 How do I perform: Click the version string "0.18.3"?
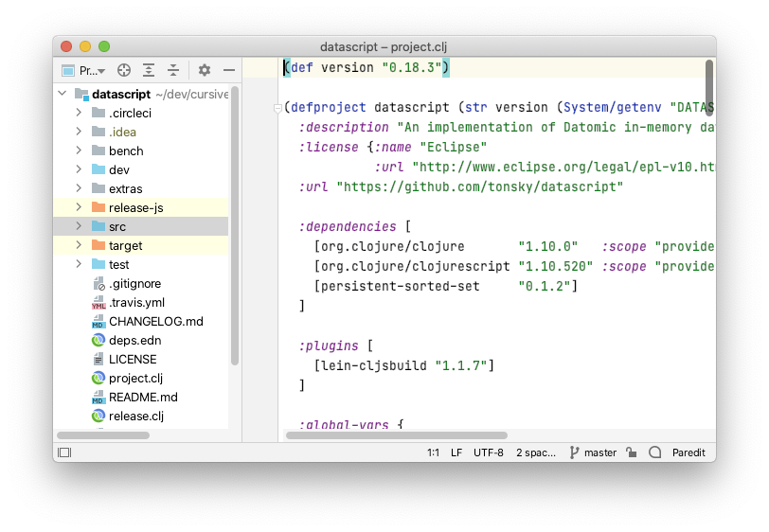[x=412, y=67]
